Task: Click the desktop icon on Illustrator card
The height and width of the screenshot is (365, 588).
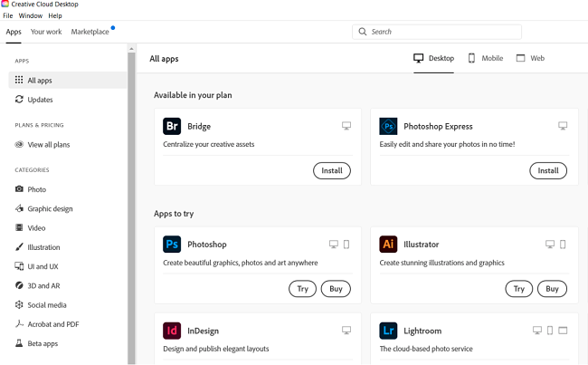Action: click(x=550, y=245)
